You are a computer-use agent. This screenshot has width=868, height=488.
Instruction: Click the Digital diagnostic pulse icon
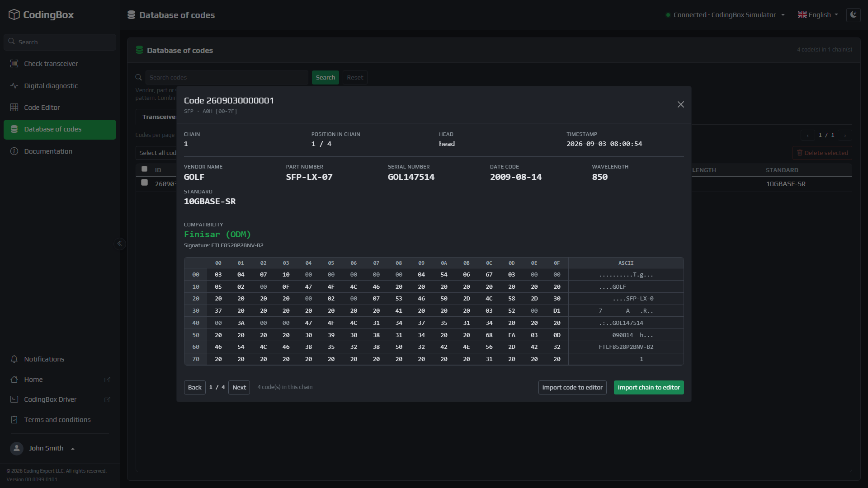tap(14, 86)
